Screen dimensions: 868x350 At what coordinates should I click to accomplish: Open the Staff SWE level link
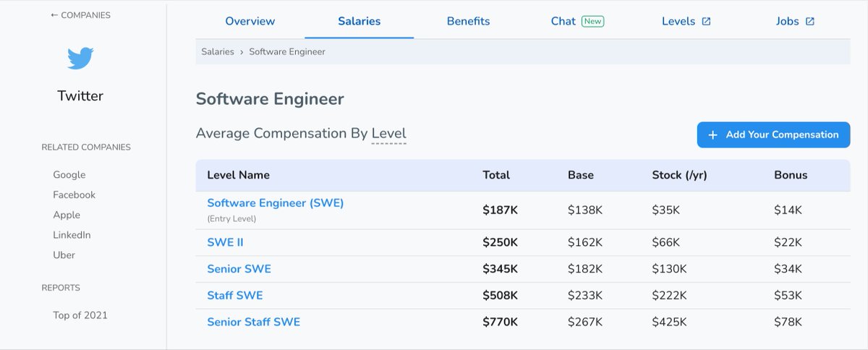pos(235,295)
